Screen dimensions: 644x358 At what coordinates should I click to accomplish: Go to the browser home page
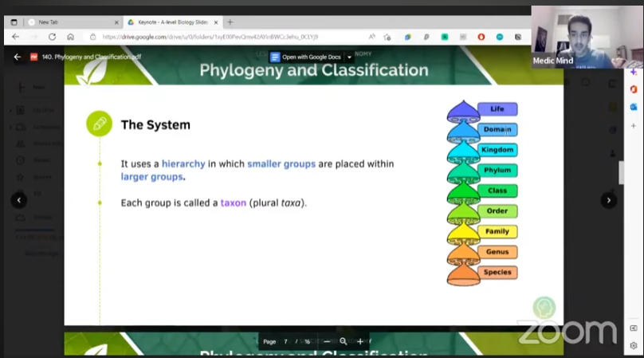(71, 37)
